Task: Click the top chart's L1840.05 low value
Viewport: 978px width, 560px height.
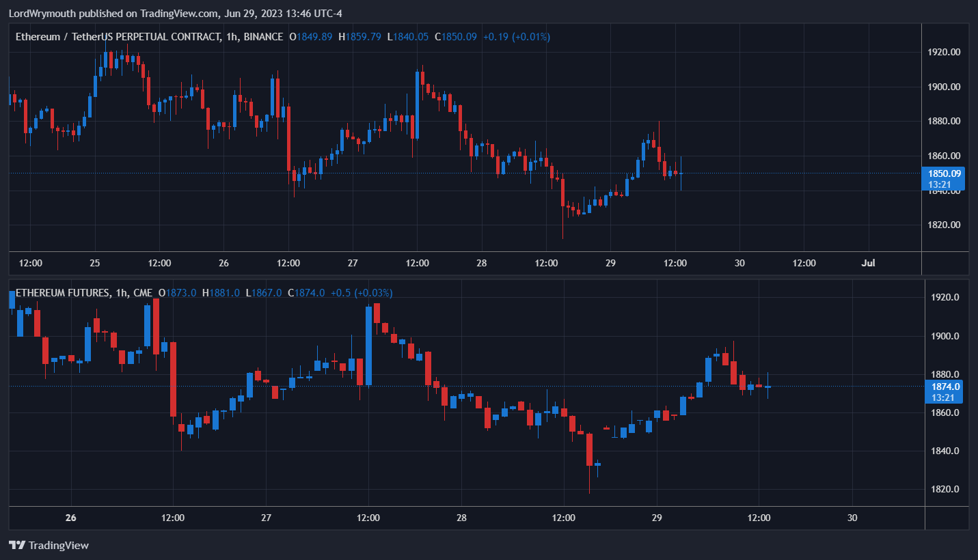Action: coord(407,36)
